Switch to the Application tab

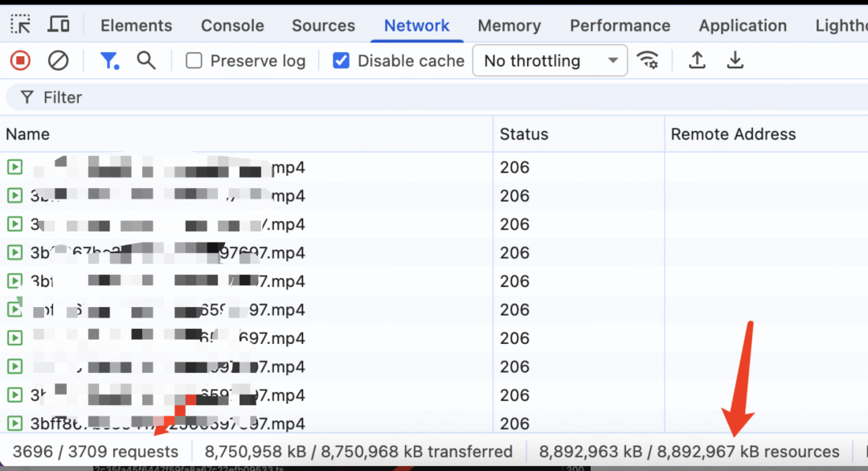[x=743, y=26]
